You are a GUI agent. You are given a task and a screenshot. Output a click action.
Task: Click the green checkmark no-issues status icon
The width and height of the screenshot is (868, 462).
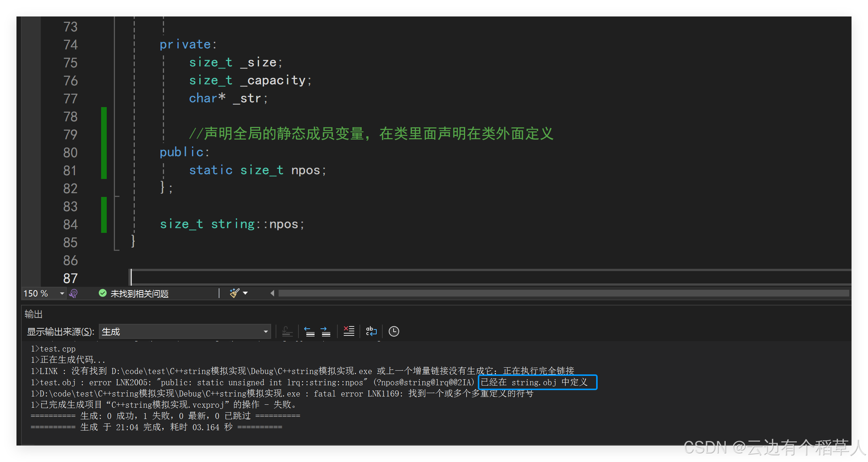click(x=103, y=293)
